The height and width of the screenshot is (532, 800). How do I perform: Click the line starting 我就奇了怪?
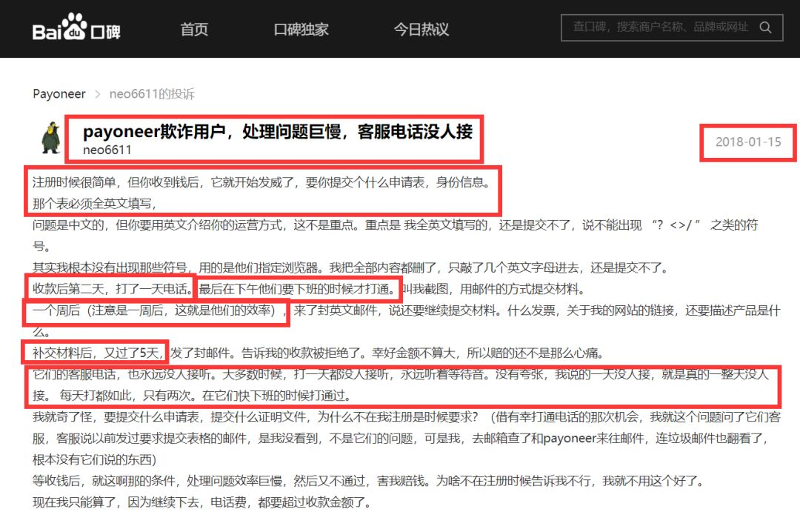(x=407, y=416)
